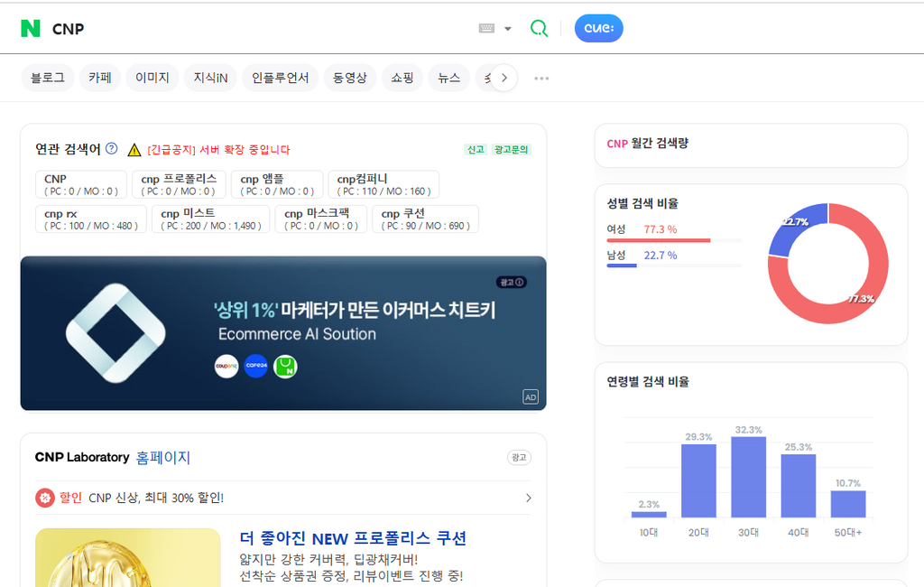Click the 32.3% label above the bar
Viewport: 924px width, 587px height.
click(748, 430)
